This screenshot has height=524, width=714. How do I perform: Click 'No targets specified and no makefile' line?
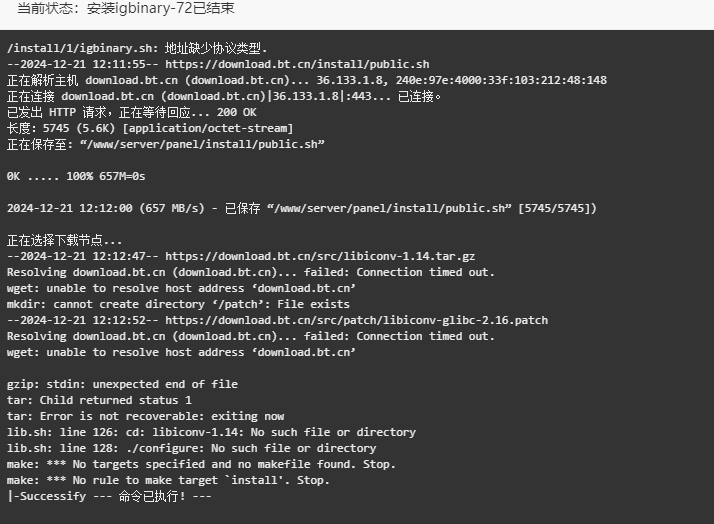pyautogui.click(x=201, y=464)
